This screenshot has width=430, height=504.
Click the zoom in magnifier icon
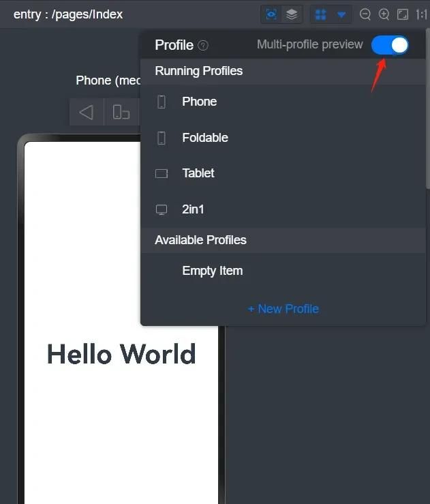pos(384,14)
